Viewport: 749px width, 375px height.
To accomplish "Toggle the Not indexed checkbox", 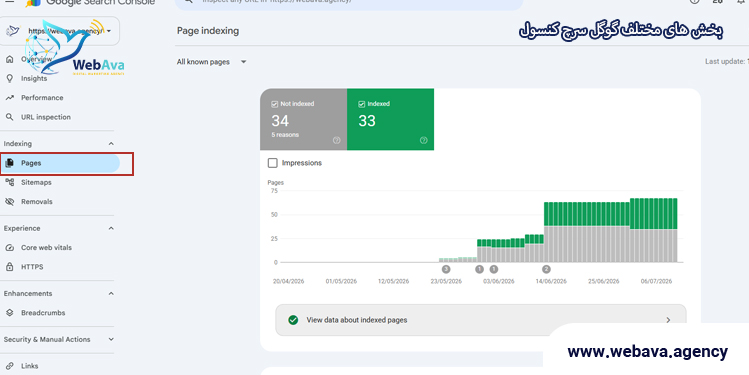I will click(275, 104).
